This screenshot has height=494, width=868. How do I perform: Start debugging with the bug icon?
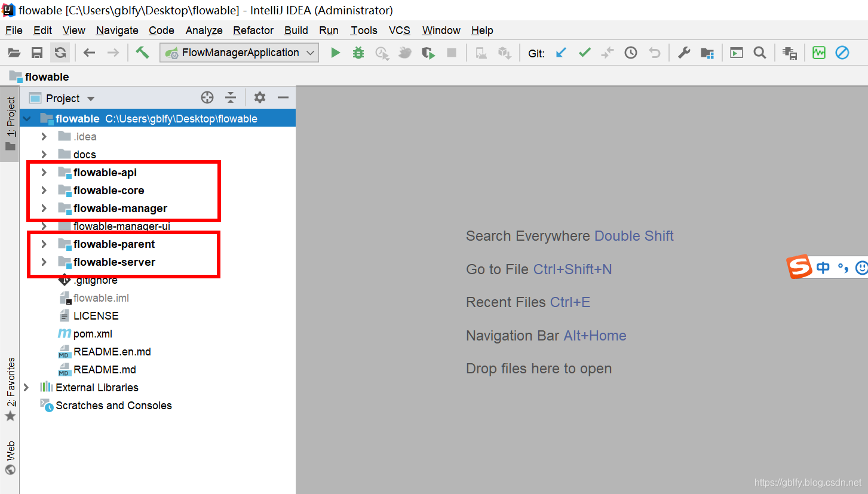click(358, 53)
